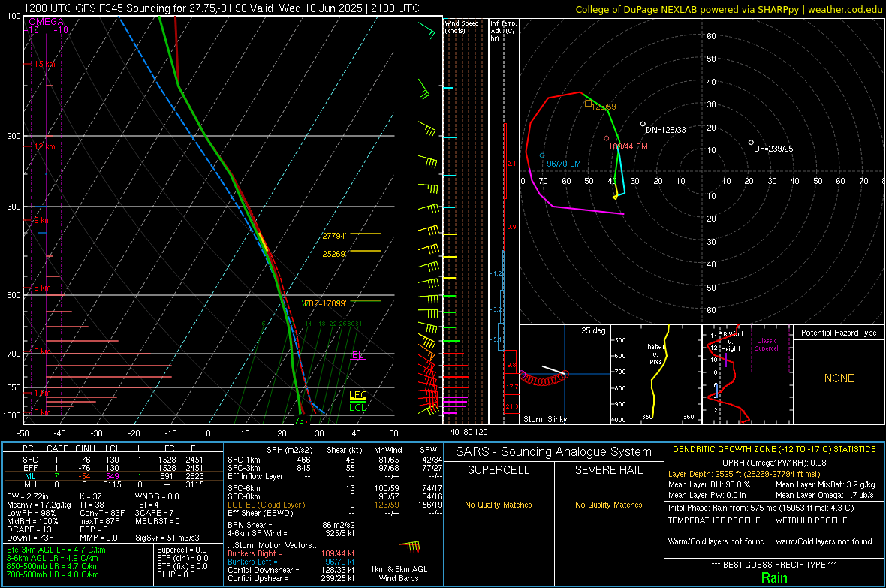
Task: Click the Storm Slinky label
Action: tap(544, 419)
